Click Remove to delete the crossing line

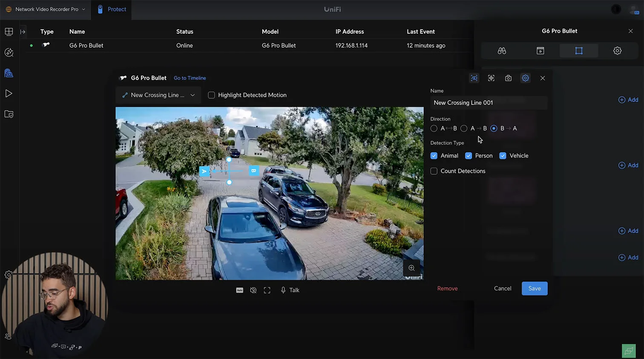447,288
